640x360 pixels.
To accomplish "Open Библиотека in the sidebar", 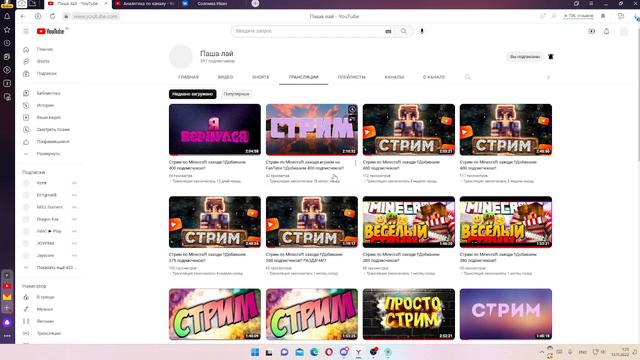I will click(49, 93).
